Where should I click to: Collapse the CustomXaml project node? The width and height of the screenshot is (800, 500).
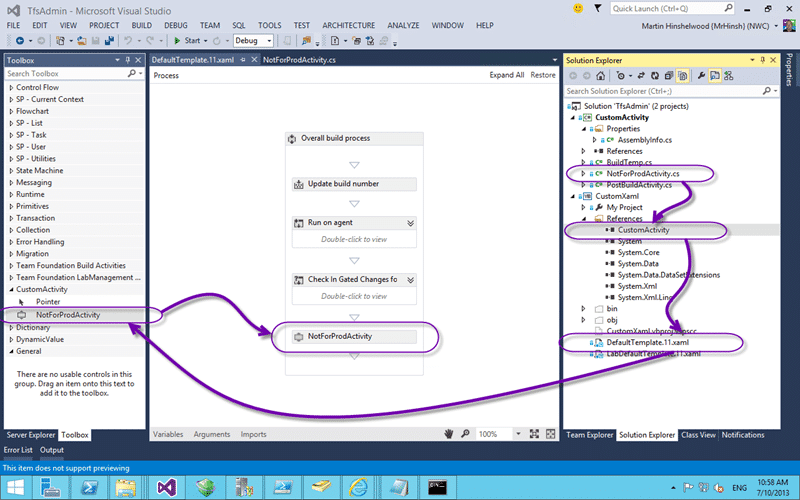point(572,196)
